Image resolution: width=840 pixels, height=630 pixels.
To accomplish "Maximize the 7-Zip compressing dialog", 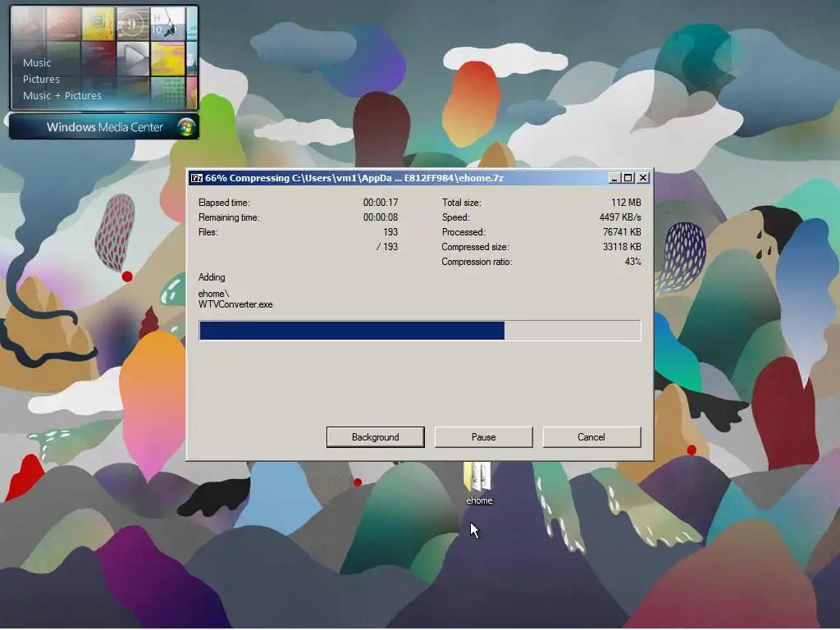I will pos(628,178).
